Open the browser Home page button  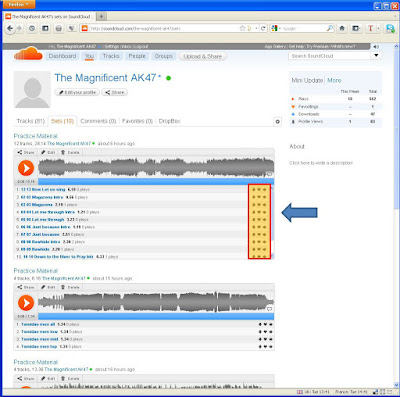342,28
